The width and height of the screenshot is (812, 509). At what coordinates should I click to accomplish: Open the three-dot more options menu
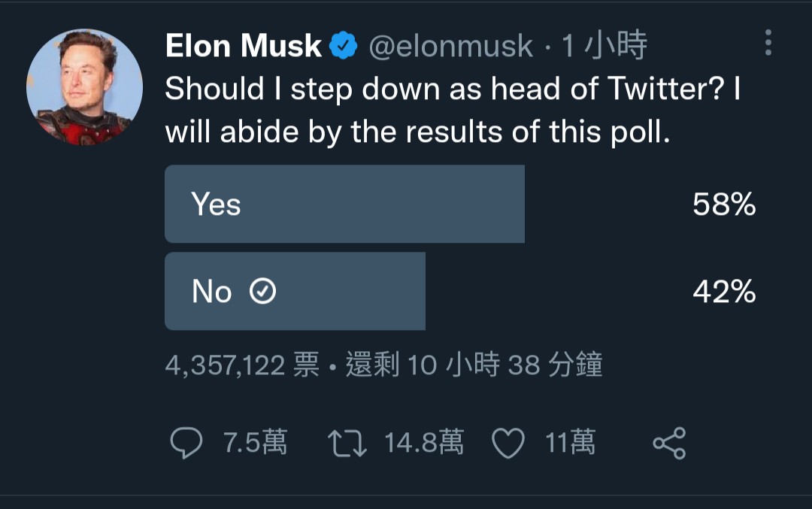[768, 44]
